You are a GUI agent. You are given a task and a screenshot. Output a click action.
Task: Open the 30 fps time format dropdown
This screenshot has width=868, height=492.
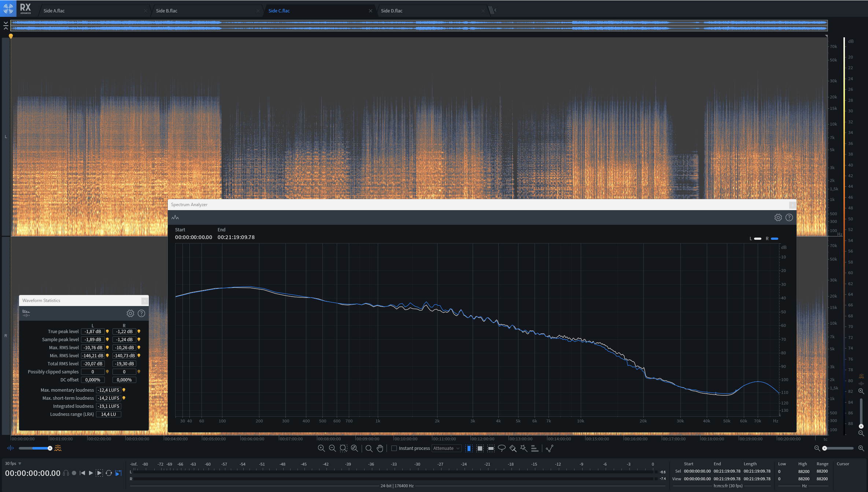(x=13, y=463)
